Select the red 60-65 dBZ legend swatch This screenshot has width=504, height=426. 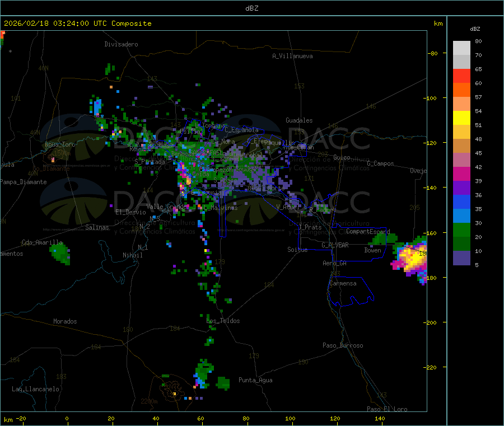pyautogui.click(x=461, y=76)
